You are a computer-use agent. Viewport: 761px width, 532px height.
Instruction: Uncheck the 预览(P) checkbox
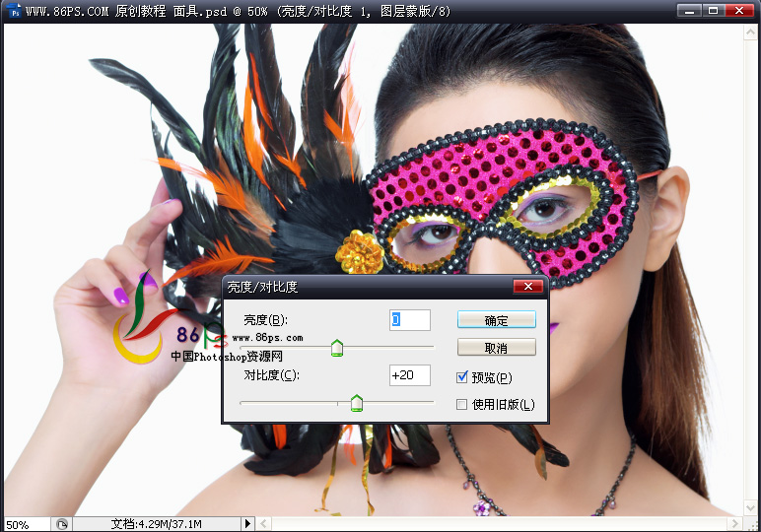(462, 377)
